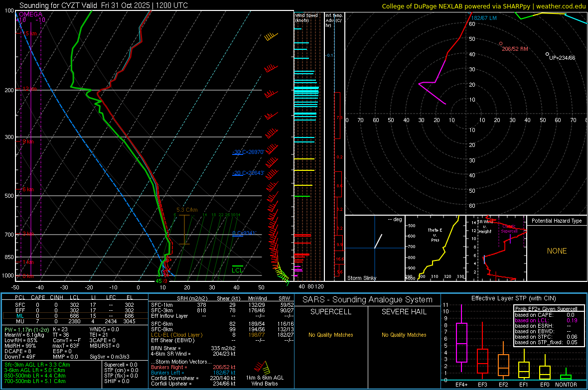Image resolution: width=588 pixels, height=390 pixels.
Task: Click the red 206/52 RM circle marker
Action: pyautogui.click(x=501, y=44)
